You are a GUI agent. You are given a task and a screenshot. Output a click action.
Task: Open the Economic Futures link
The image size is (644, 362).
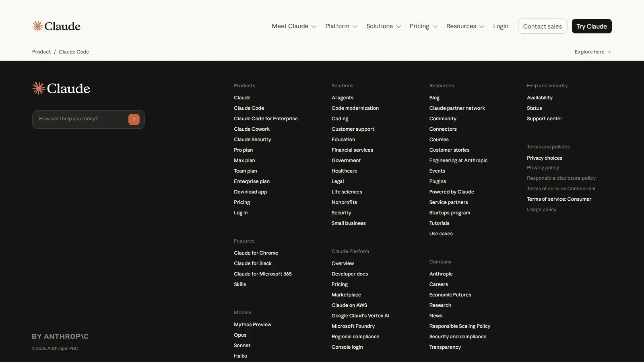tap(450, 295)
